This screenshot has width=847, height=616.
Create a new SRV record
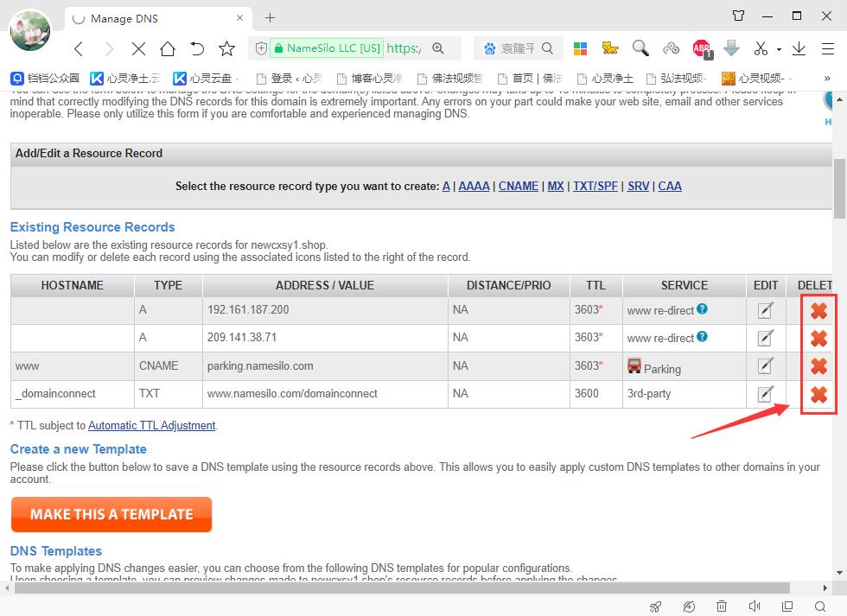(639, 187)
